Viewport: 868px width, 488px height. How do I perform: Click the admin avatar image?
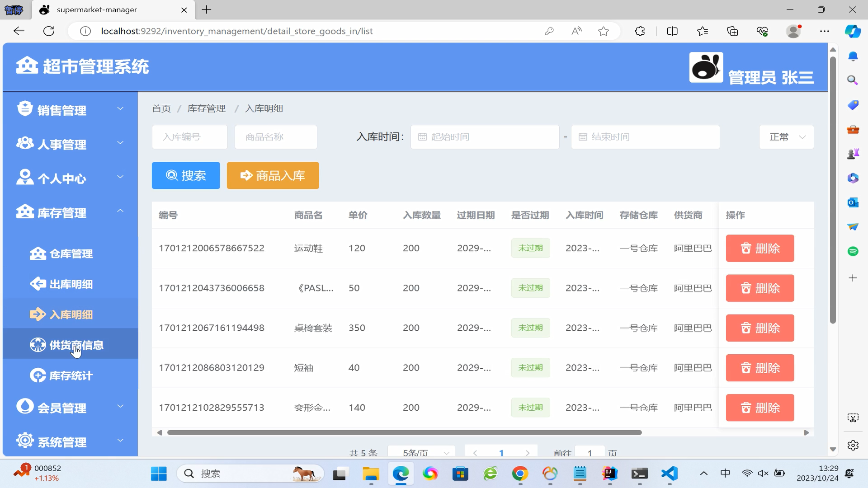706,67
